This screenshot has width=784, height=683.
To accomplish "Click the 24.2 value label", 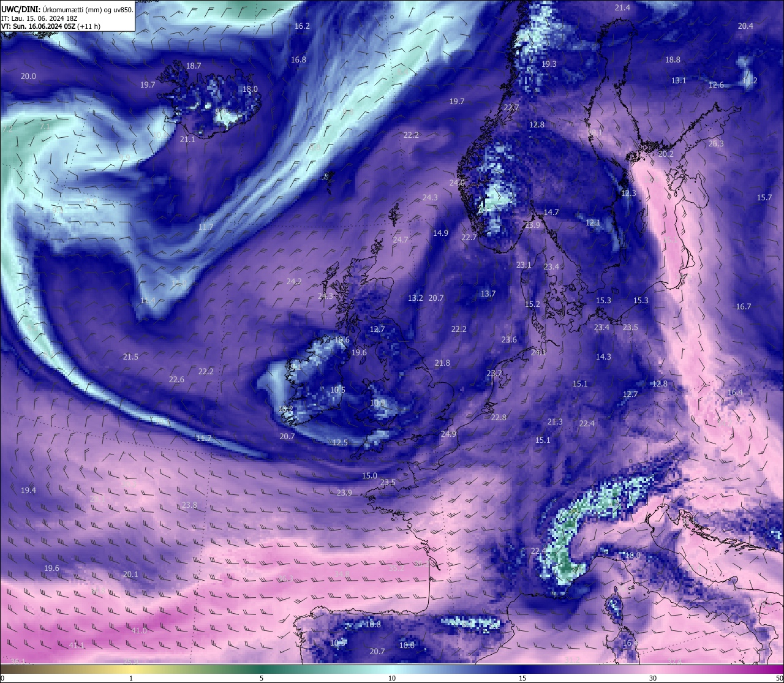I will click(294, 282).
